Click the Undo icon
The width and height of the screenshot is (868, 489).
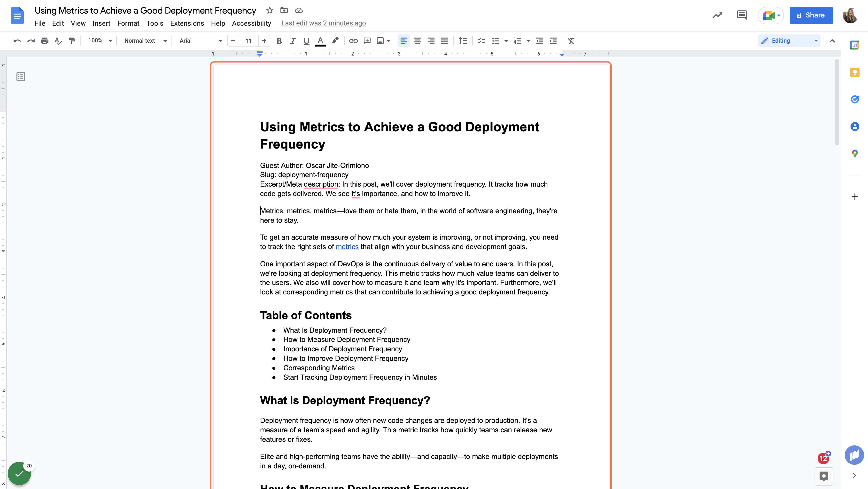17,41
